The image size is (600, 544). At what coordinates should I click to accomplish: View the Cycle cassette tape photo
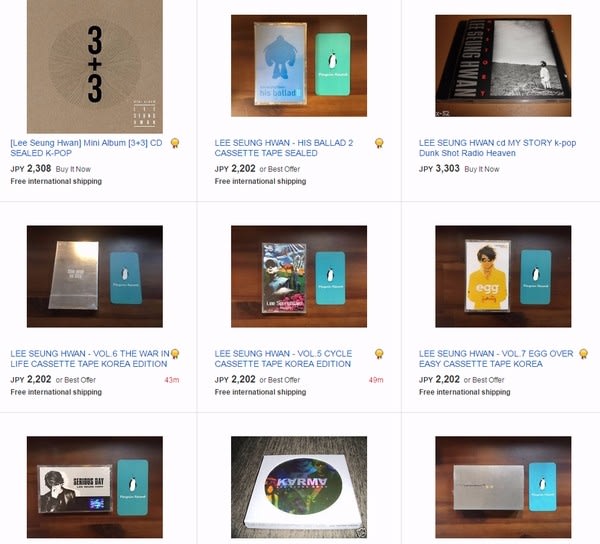pyautogui.click(x=299, y=276)
